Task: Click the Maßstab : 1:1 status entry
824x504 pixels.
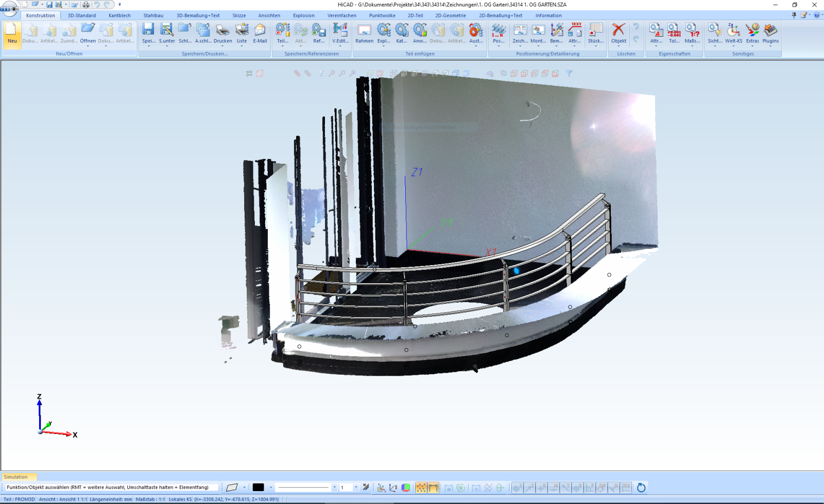Action: tap(150, 499)
